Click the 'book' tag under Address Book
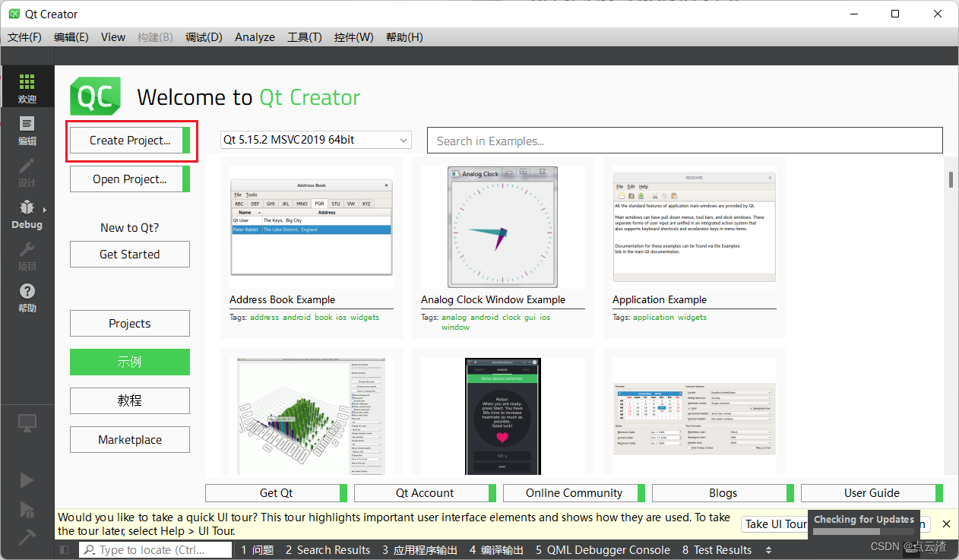The image size is (959, 560). coord(324,318)
